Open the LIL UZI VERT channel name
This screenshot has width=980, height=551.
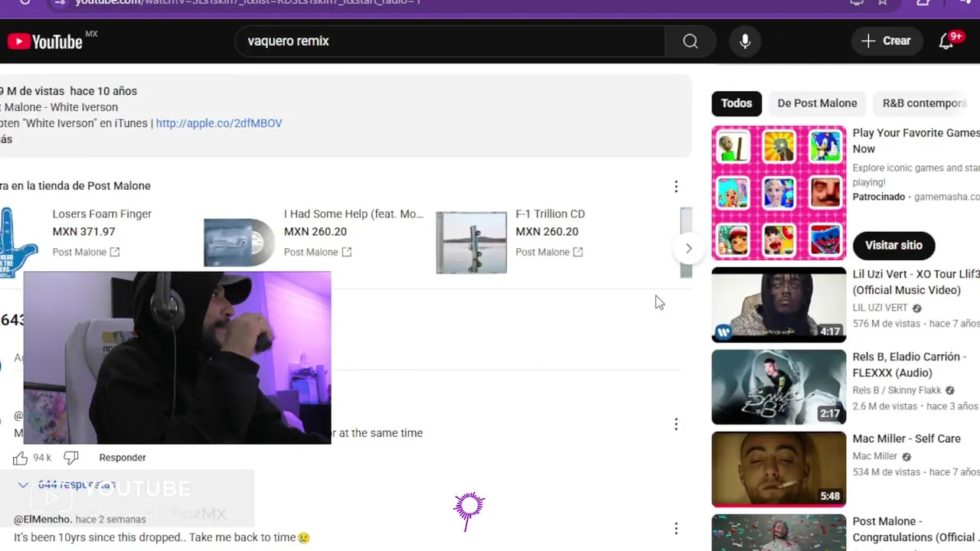point(880,308)
